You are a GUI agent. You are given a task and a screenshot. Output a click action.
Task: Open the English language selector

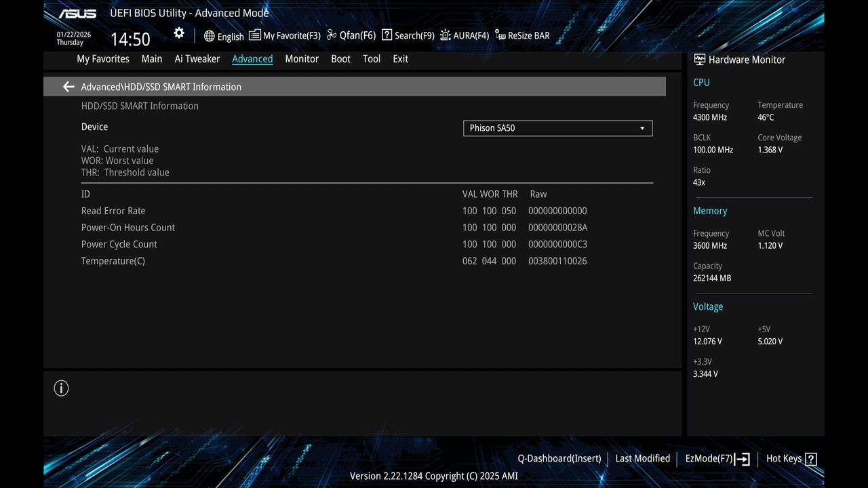pyautogui.click(x=224, y=36)
